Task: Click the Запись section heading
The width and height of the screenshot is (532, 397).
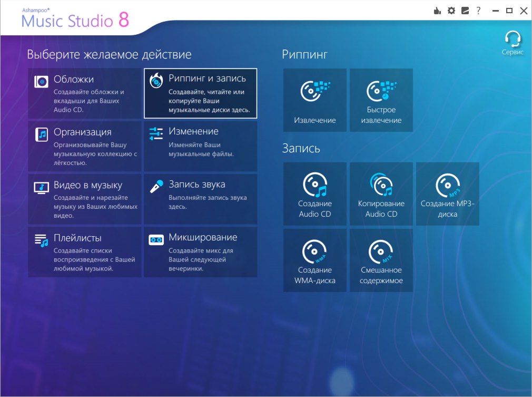Action: point(301,148)
